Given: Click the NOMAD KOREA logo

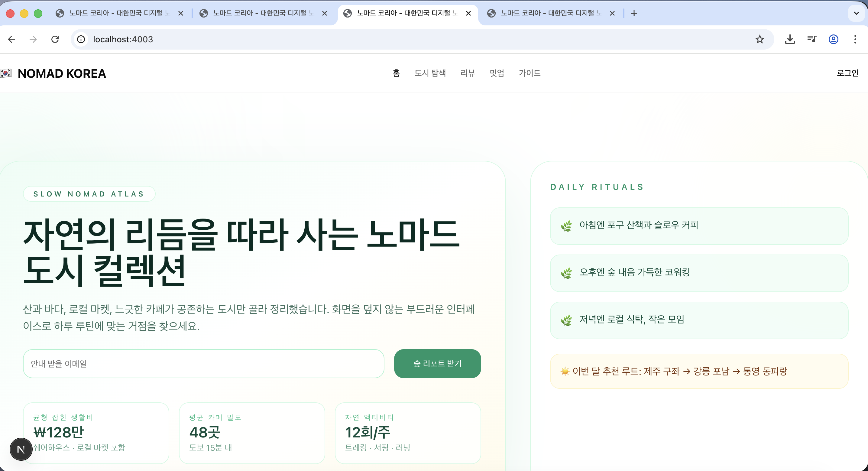Looking at the screenshot, I should (x=62, y=73).
